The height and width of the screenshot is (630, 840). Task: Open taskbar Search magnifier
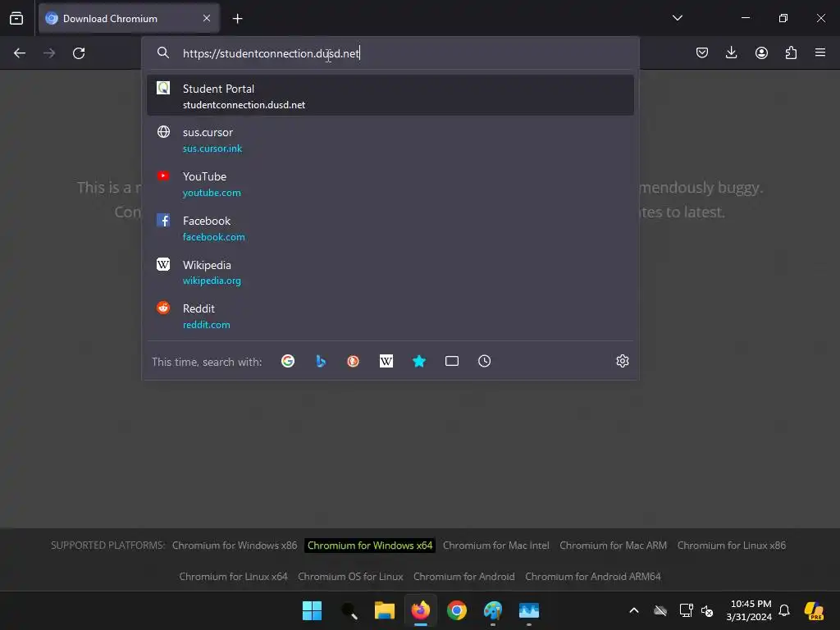[x=349, y=610]
